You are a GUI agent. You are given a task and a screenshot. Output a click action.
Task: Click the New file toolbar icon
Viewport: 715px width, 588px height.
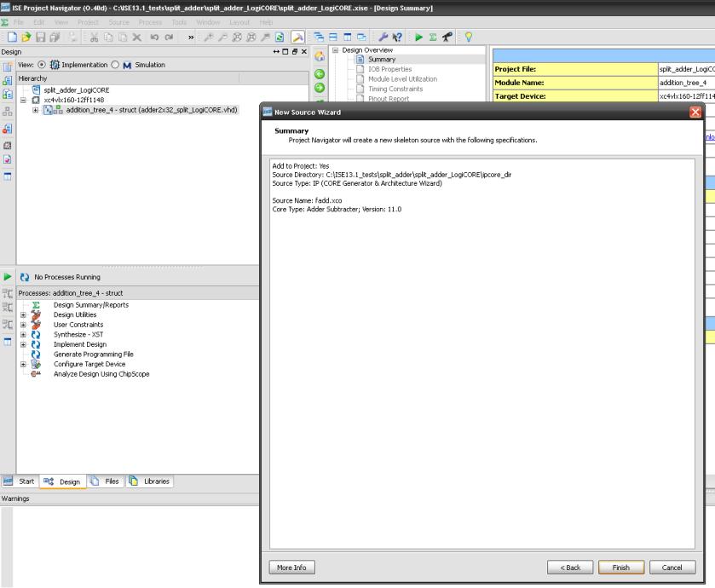(12, 37)
